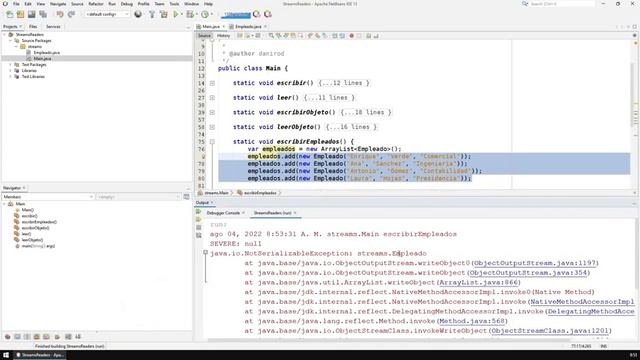Click the garbage collection icon beside memory bar
This screenshot has width=640, height=360.
256,14
